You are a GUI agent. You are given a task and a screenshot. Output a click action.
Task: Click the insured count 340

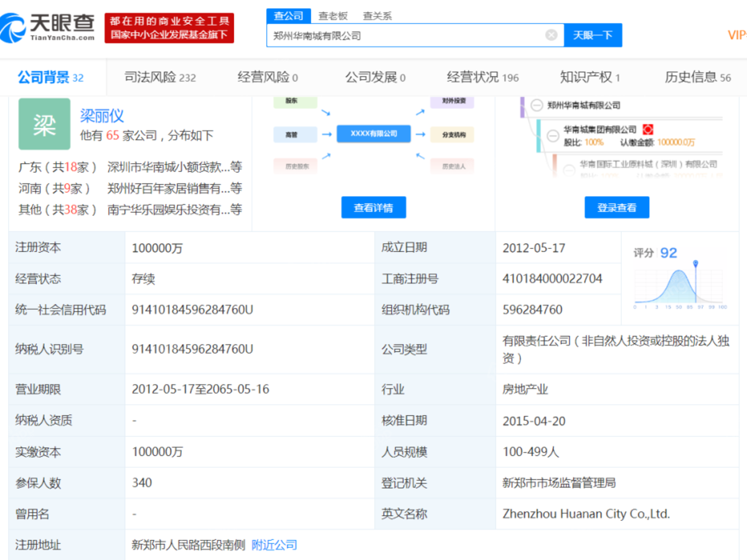click(x=142, y=483)
